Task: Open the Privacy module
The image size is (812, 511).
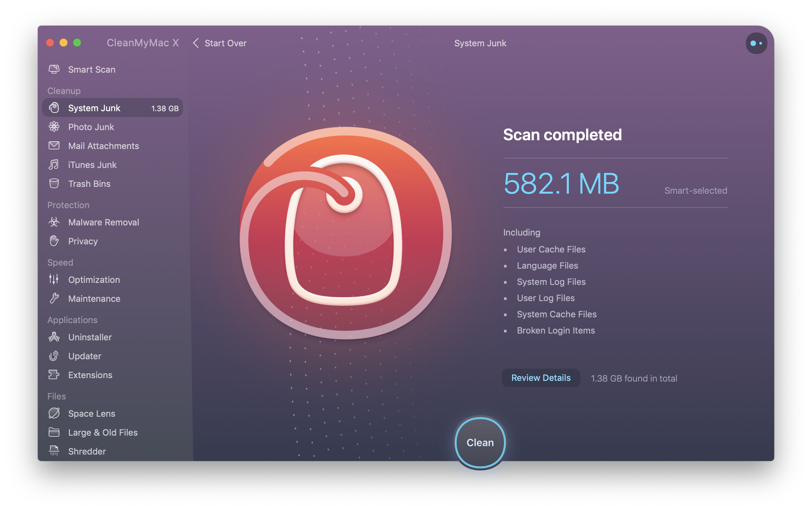Action: pos(83,241)
